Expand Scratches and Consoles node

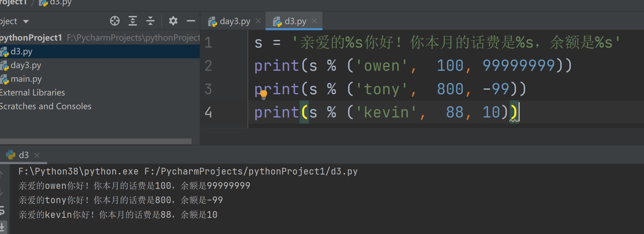pyautogui.click(x=45, y=106)
